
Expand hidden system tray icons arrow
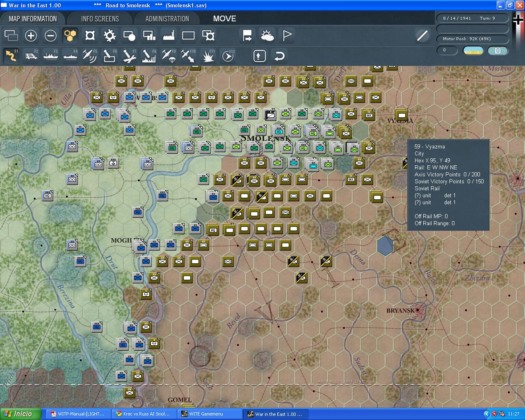(487, 414)
